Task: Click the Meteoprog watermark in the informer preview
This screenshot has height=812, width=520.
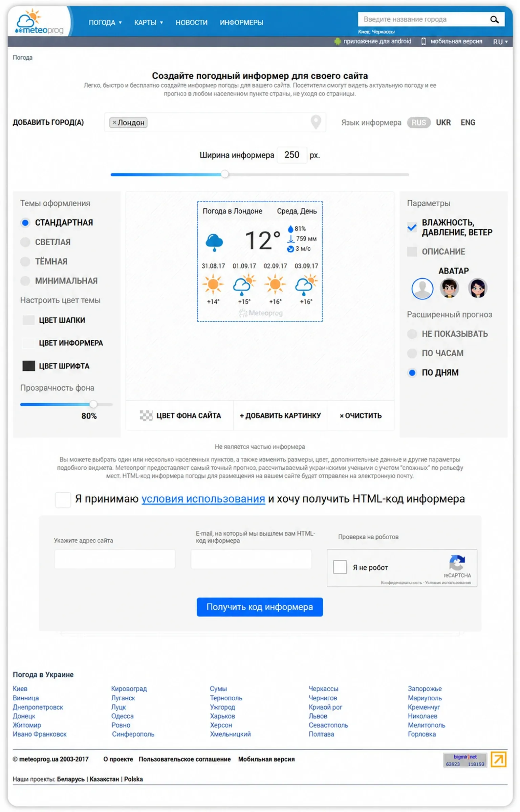Action: click(260, 313)
